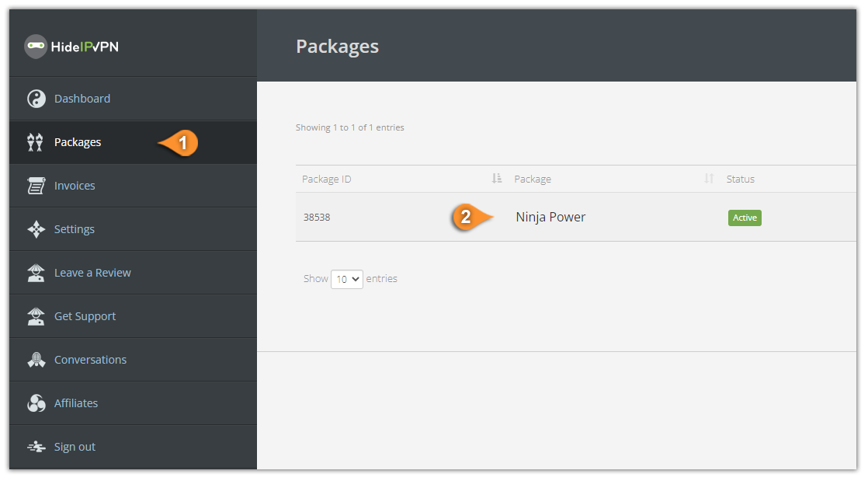Viewport: 868px width, 481px height.
Task: Open Settings via the compass icon
Action: (x=36, y=228)
